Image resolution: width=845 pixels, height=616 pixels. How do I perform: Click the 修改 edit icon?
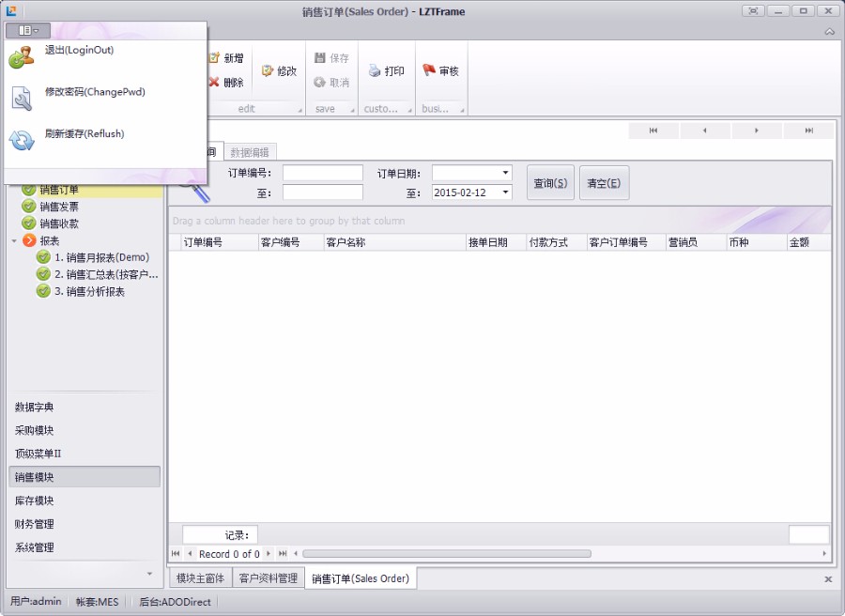[268, 70]
